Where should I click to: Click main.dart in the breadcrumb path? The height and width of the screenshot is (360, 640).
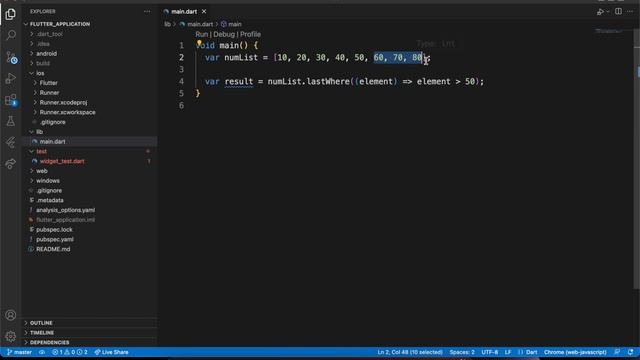coord(200,24)
